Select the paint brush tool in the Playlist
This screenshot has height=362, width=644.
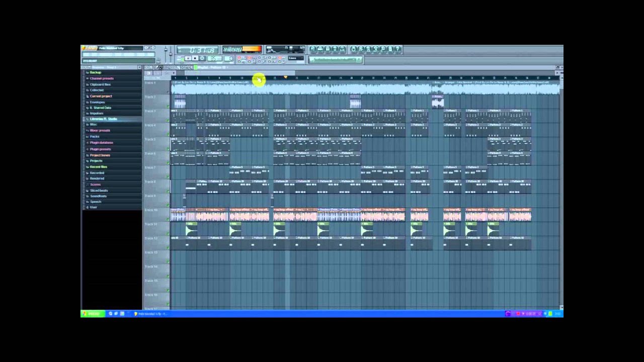click(x=162, y=67)
